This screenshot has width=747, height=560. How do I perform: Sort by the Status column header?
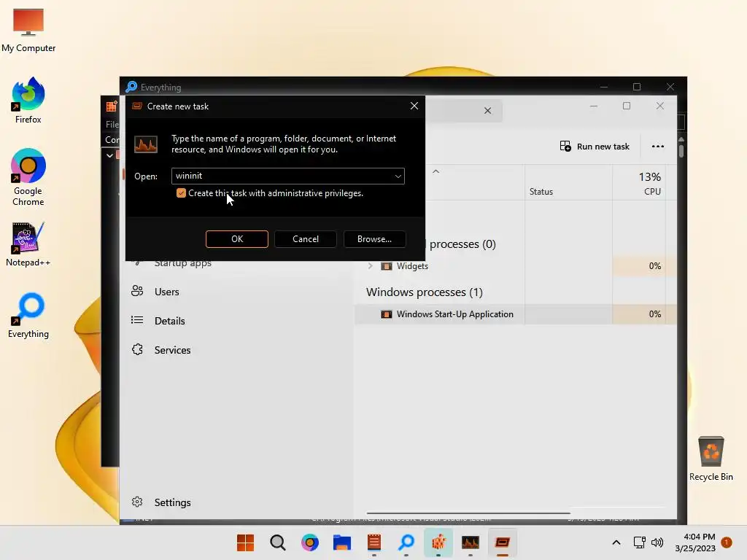point(541,192)
